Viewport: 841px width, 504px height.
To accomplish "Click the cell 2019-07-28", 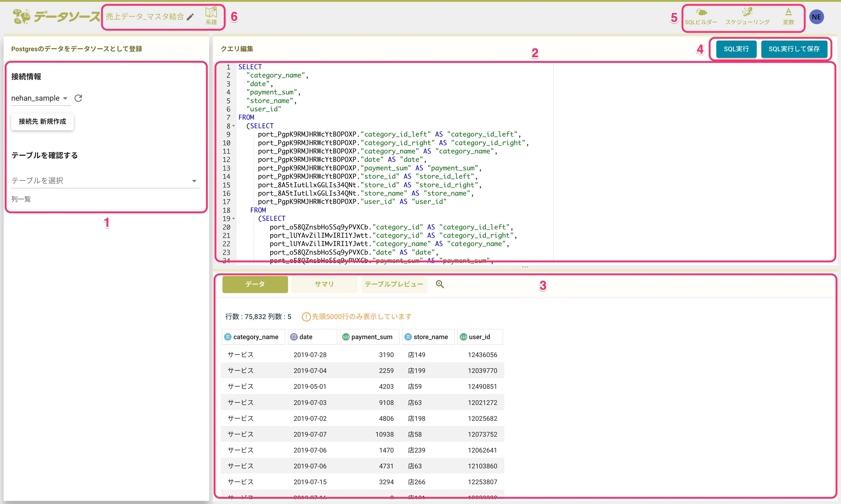I will 310,355.
